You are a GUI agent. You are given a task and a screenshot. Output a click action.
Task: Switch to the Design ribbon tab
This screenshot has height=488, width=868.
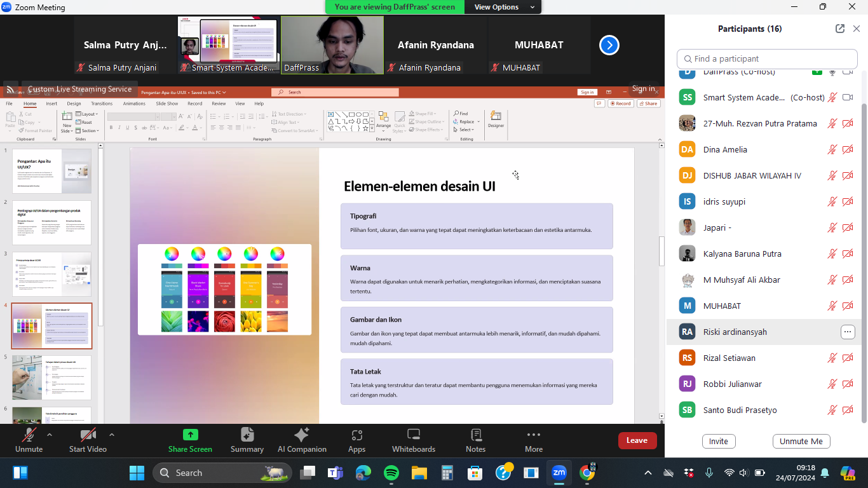point(74,104)
